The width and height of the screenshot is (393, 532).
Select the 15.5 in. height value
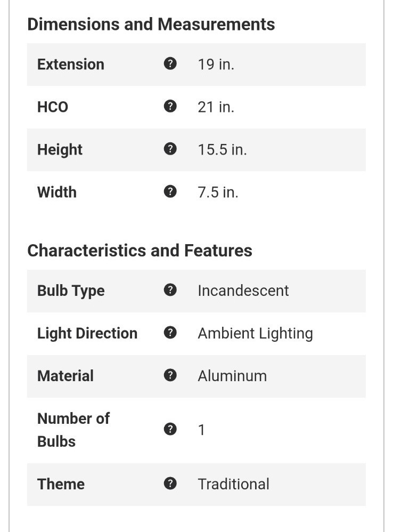pyautogui.click(x=222, y=150)
